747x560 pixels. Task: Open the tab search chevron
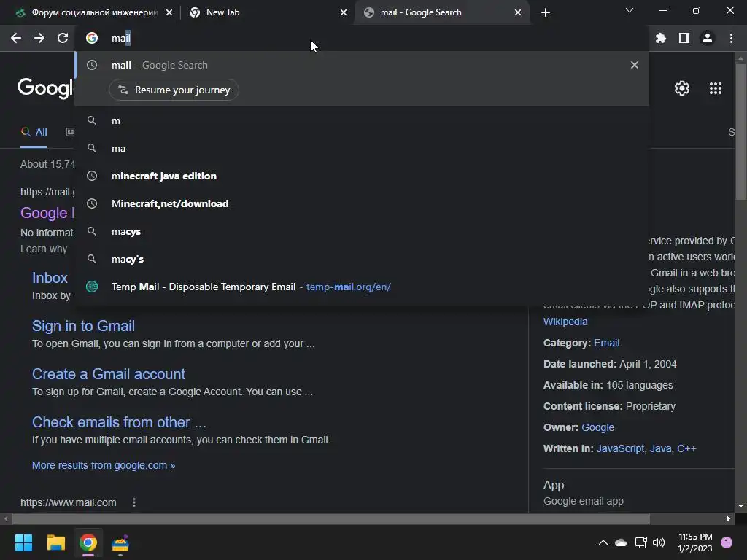click(630, 10)
